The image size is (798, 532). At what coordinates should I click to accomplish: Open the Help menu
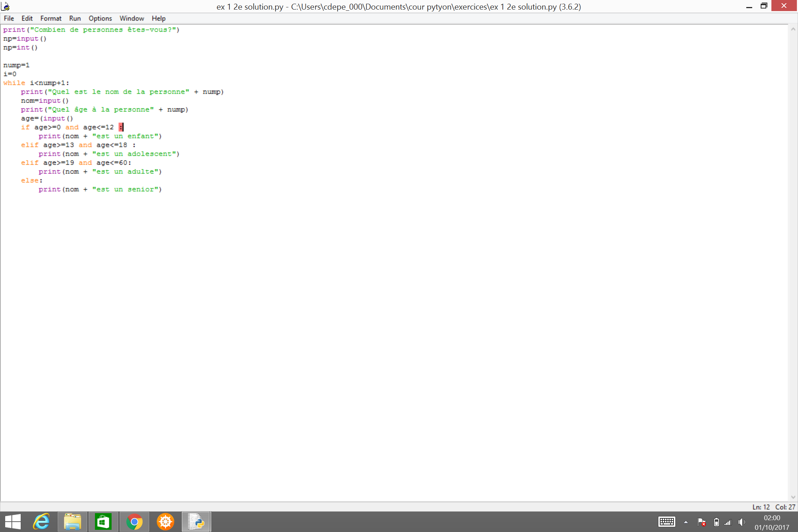(158, 18)
